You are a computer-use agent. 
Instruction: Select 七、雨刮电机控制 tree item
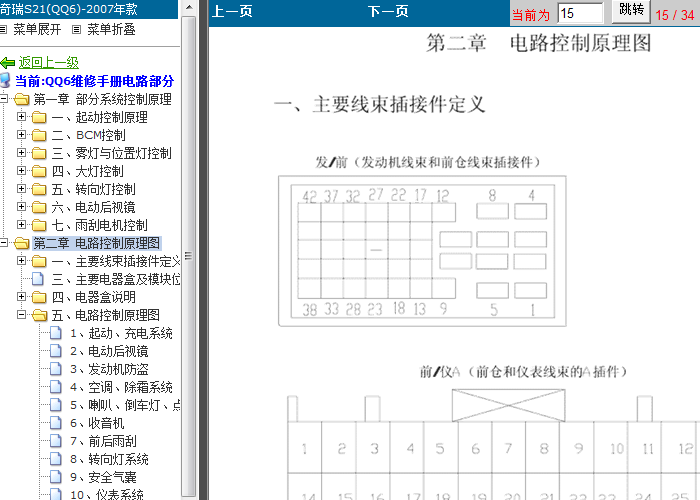[x=100, y=225]
